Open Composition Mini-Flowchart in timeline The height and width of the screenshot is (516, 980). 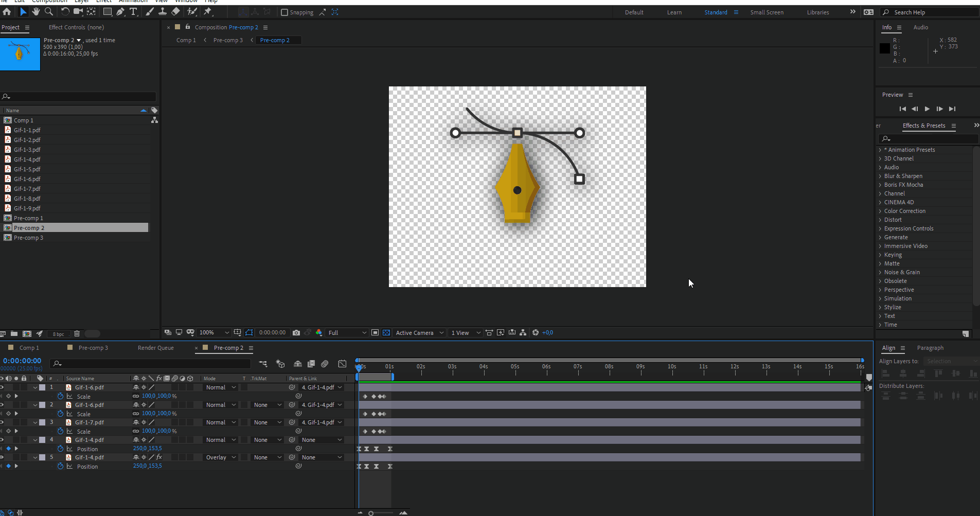263,364
